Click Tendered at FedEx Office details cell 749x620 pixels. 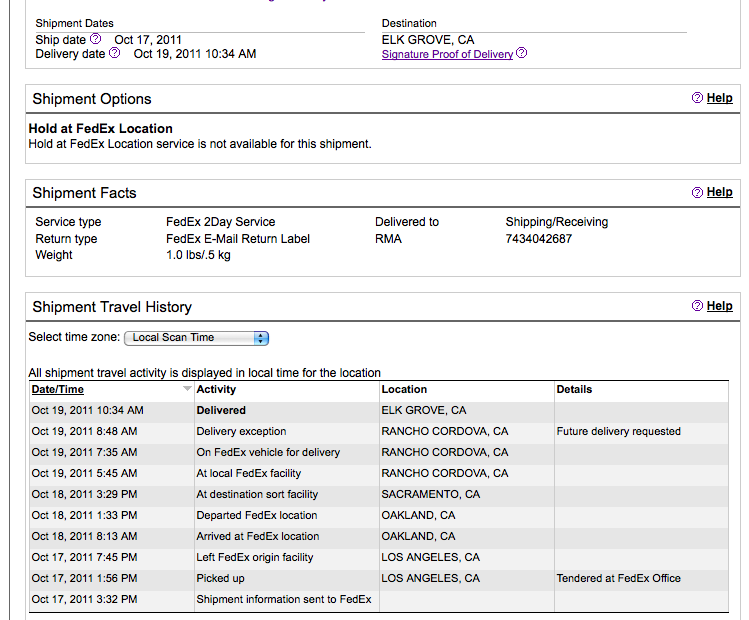click(618, 578)
